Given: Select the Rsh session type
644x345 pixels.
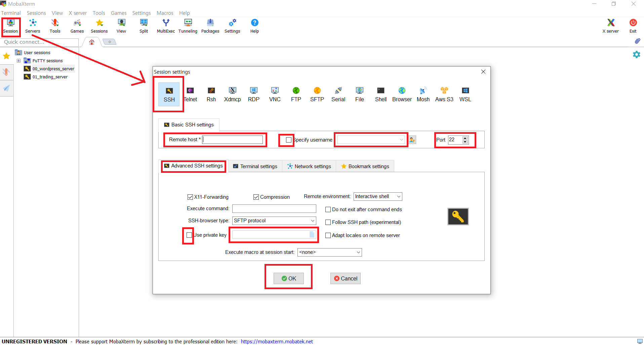Looking at the screenshot, I should pyautogui.click(x=211, y=94).
